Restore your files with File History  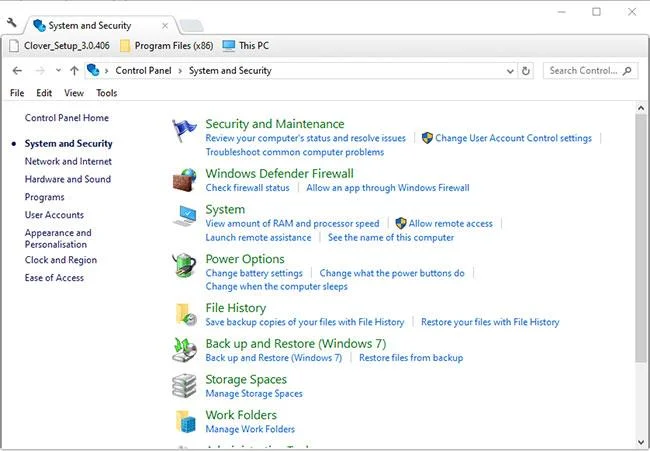pos(490,322)
